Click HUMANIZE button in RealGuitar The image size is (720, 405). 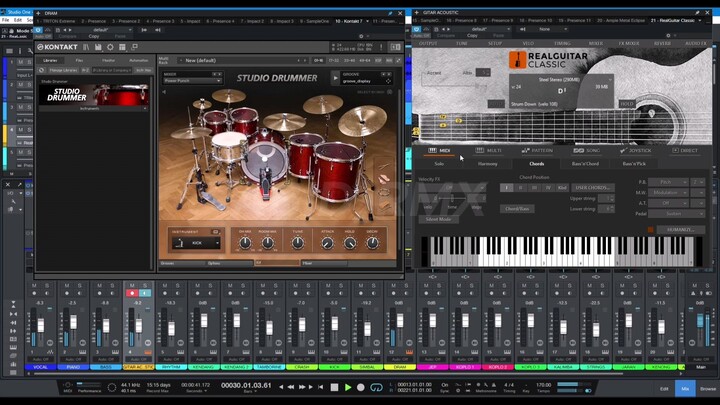[x=681, y=229]
